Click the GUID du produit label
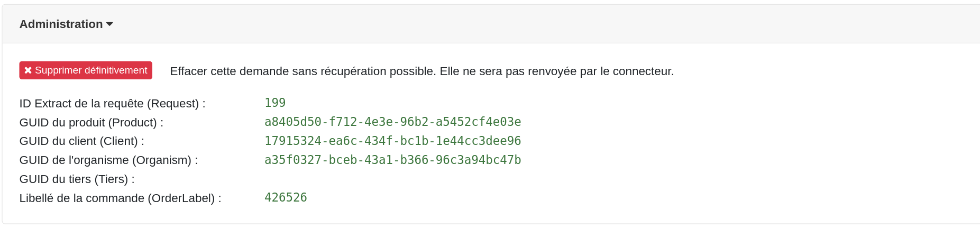This screenshot has height=228, width=980. click(x=91, y=122)
